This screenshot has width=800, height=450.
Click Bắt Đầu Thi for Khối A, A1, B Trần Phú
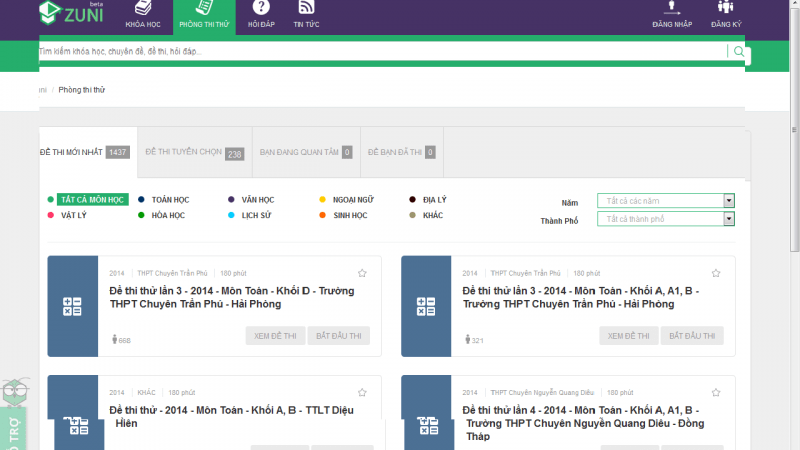[692, 336]
